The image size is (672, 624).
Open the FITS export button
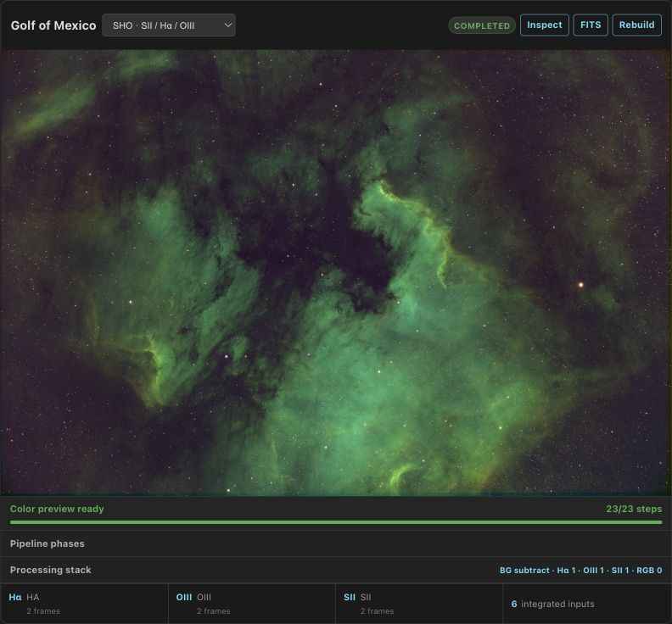591,25
